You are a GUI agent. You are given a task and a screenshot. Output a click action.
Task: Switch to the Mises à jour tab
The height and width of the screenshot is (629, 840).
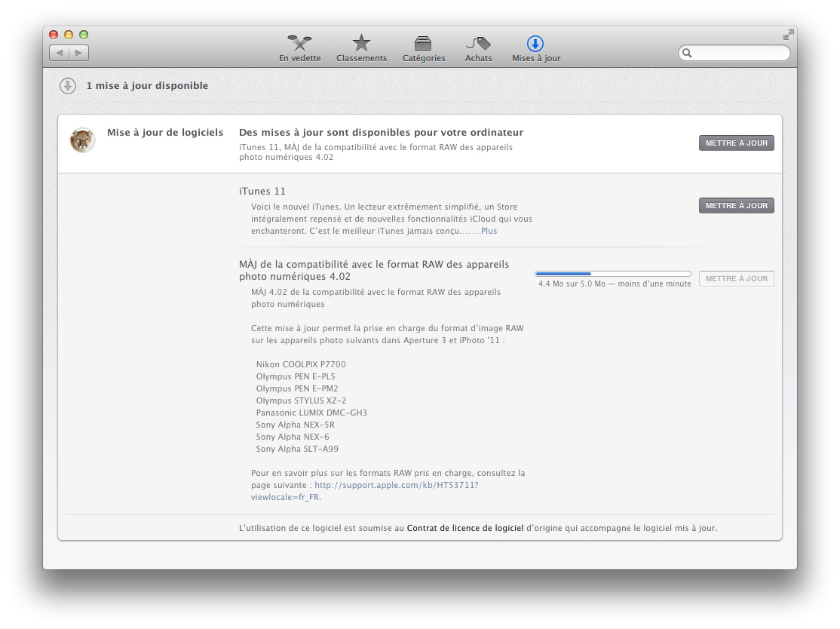(535, 48)
